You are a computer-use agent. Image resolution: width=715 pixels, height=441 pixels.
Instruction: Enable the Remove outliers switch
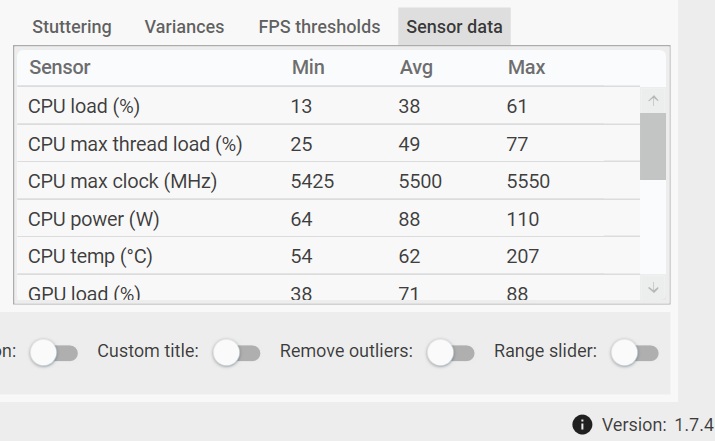click(x=451, y=353)
